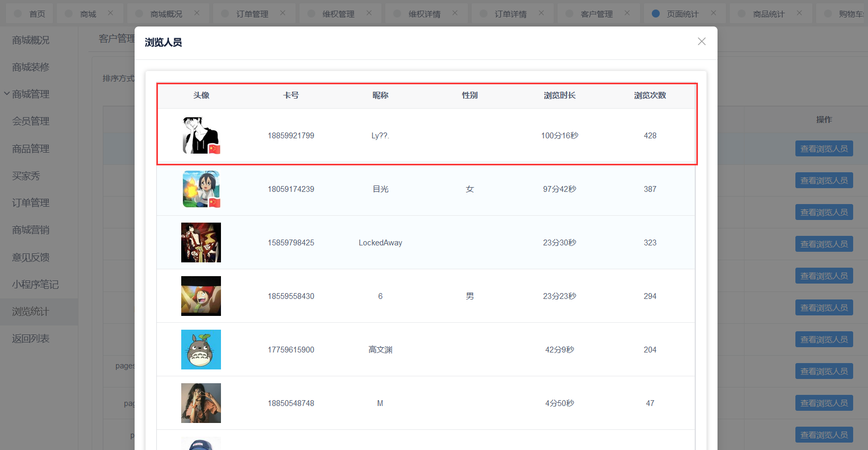Viewport: 868px width, 450px height.
Task: Click the dialog title 浏览人员
Action: coord(163,42)
